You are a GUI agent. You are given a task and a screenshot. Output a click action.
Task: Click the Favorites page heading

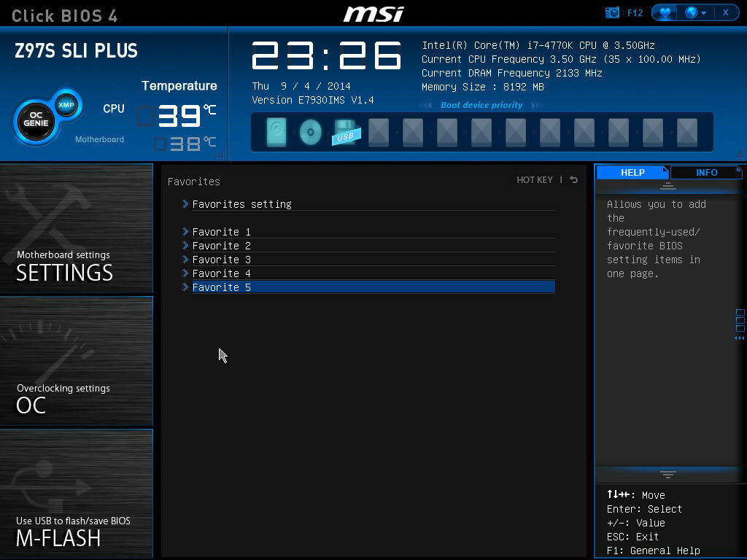click(x=194, y=182)
